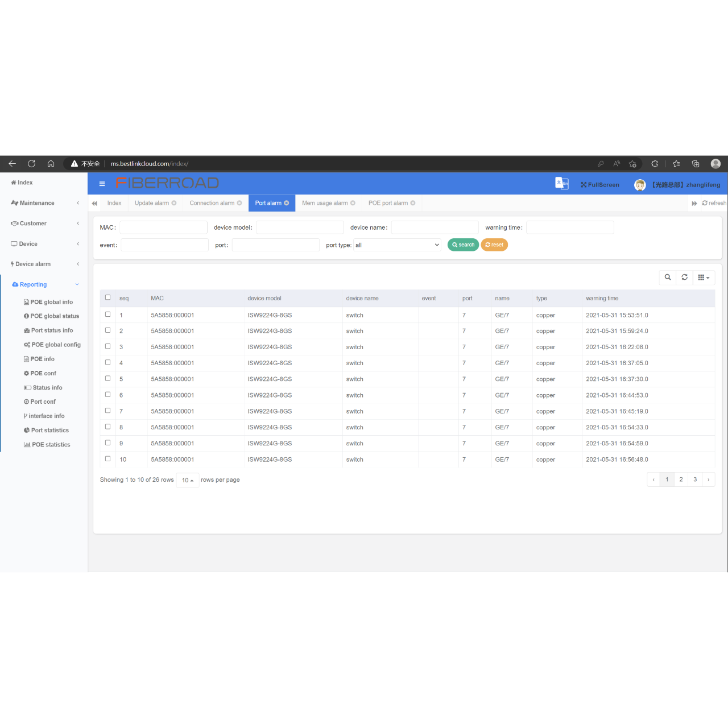Open the port type dropdown
This screenshot has width=728, height=728.
(397, 245)
